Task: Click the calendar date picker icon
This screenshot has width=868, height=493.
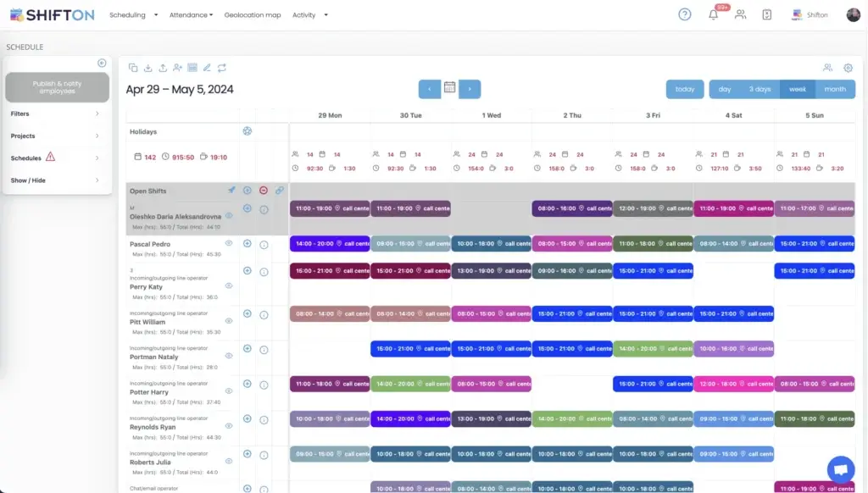Action: coord(450,88)
